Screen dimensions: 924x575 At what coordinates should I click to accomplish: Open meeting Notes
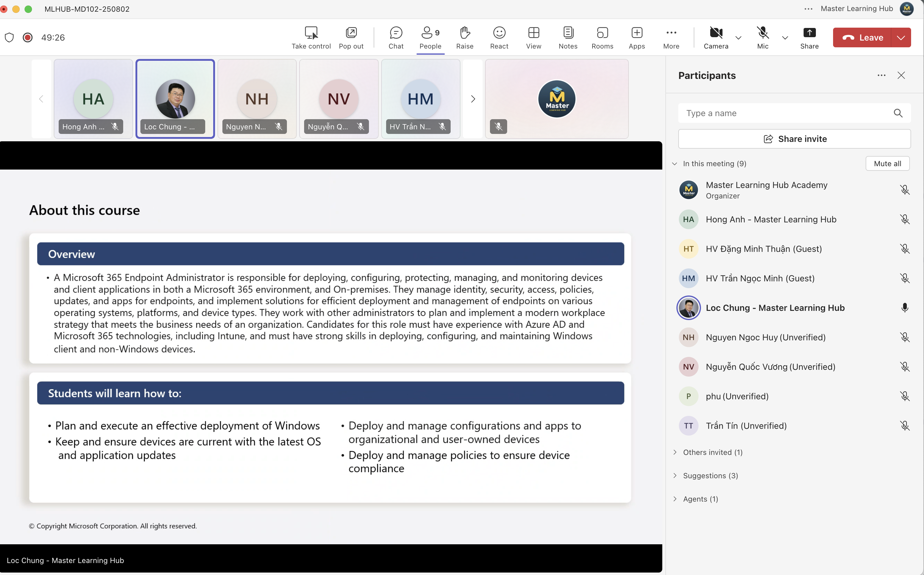(x=568, y=37)
